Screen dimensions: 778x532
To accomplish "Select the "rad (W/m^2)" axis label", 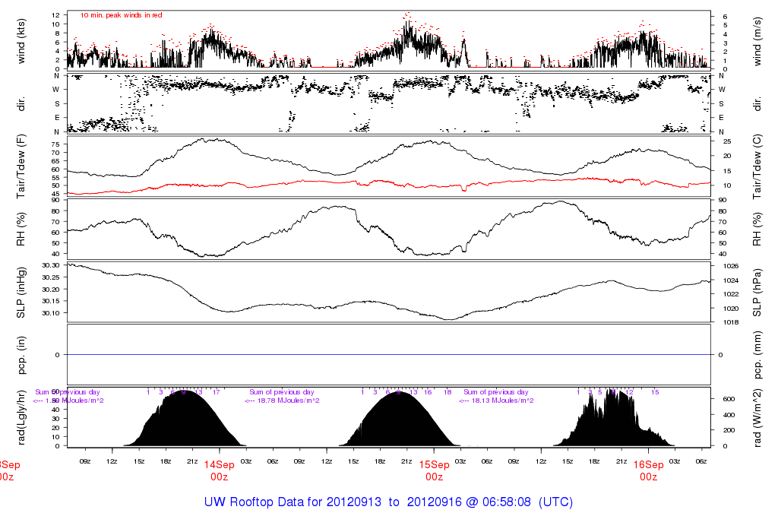I will pos(757,418).
